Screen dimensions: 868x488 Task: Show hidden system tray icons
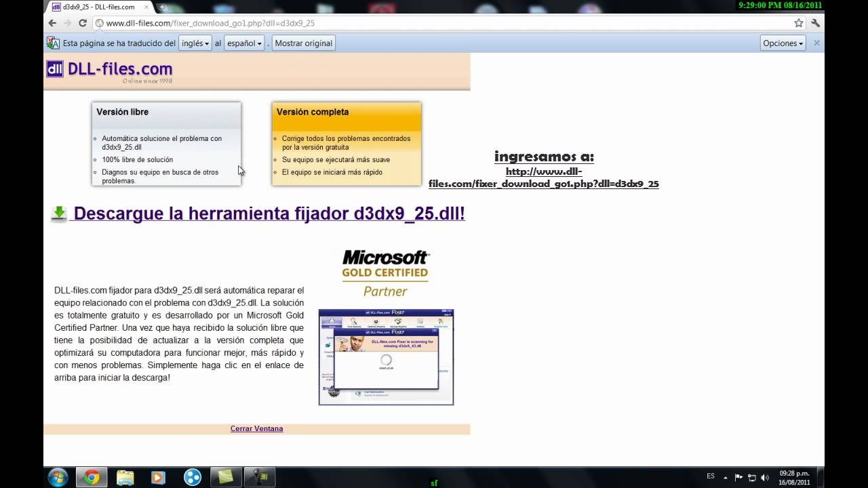[726, 477]
